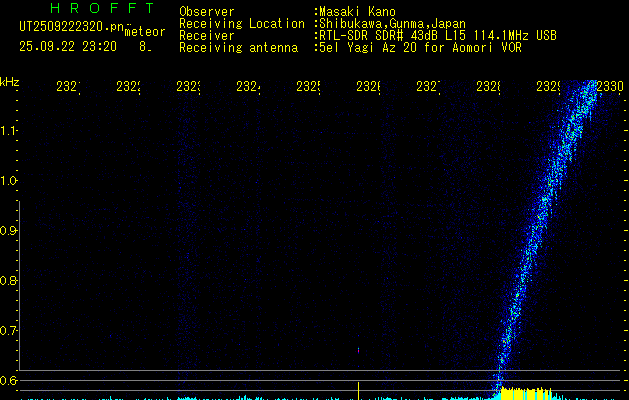629x400 pixels.
Task: Click the Observer label
Action: (x=207, y=12)
